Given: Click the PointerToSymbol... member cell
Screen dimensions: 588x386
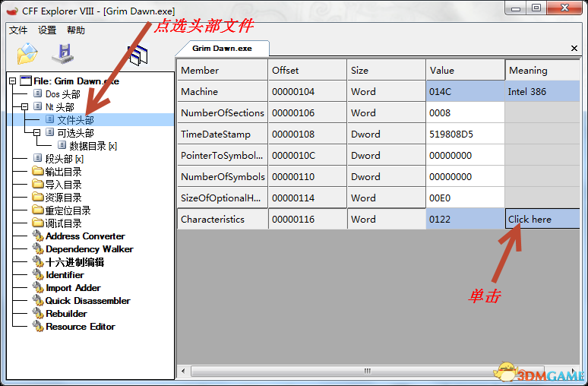Looking at the screenshot, I should [x=223, y=155].
